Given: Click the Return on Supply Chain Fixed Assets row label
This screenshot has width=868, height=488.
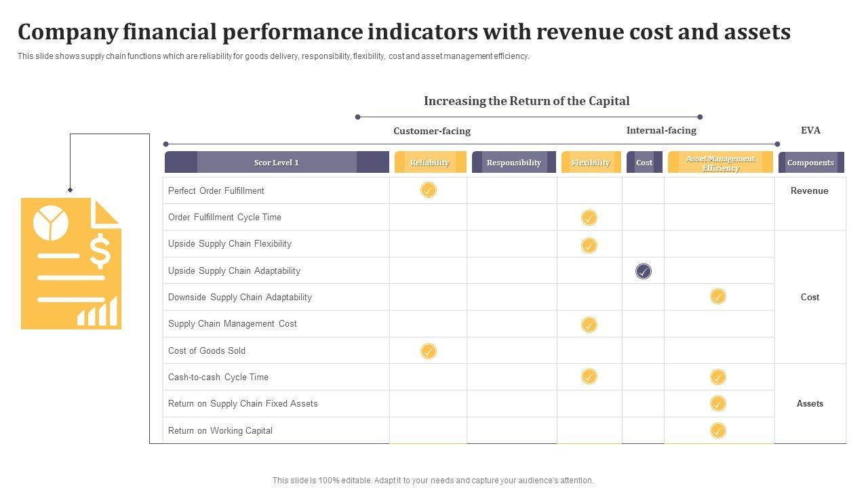Looking at the screenshot, I should pos(243,403).
